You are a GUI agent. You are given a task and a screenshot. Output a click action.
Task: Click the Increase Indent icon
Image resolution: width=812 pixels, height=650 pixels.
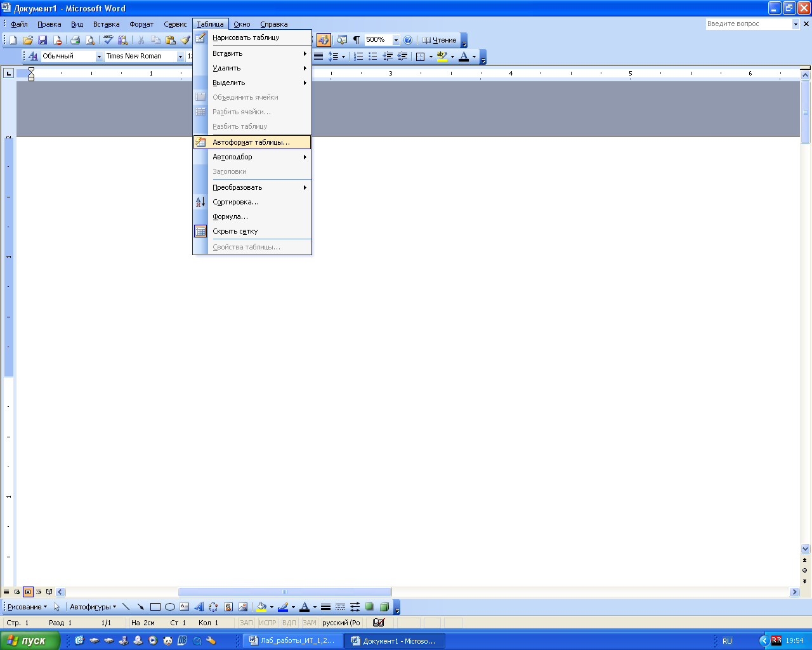tap(402, 56)
